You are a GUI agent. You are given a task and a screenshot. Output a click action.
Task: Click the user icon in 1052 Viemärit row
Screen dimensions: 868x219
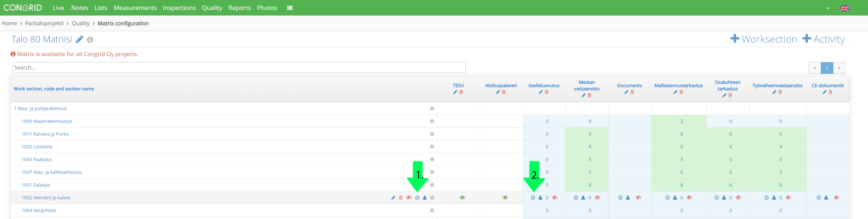click(425, 198)
